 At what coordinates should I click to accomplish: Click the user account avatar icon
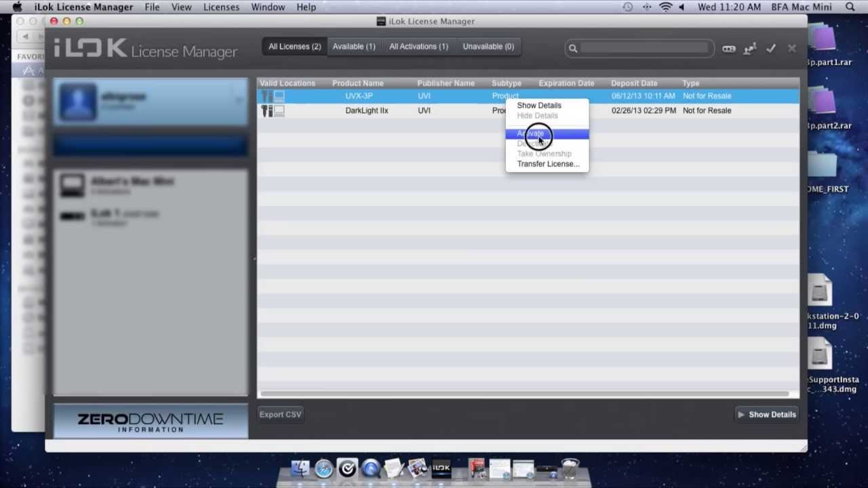[77, 102]
